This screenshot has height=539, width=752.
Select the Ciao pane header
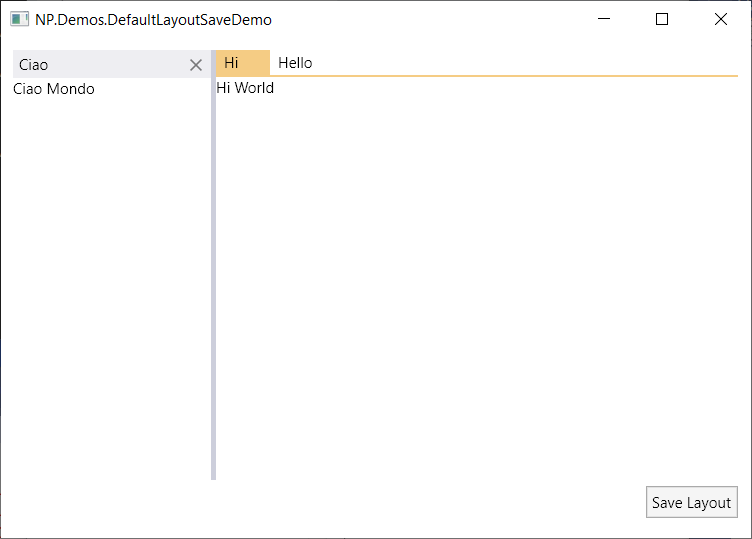[112, 64]
